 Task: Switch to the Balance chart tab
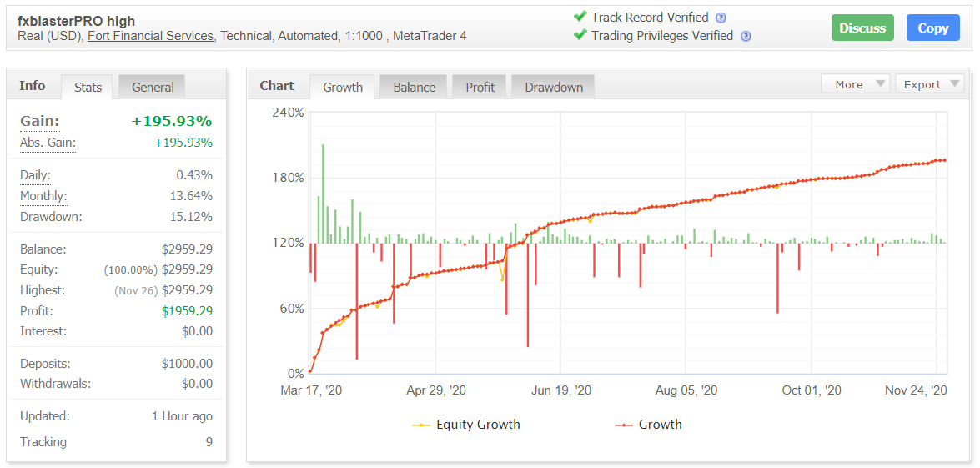click(x=415, y=87)
